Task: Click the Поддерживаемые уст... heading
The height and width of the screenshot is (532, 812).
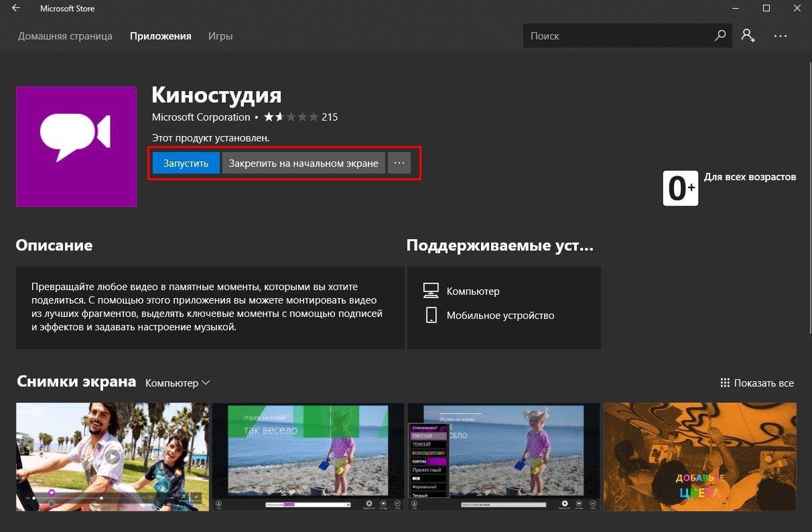Action: pos(500,246)
